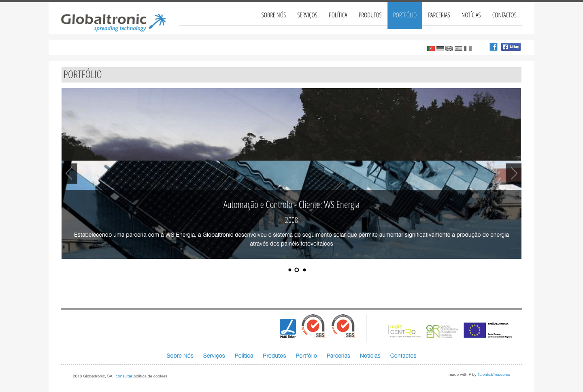Viewport: 583px width, 392px height.
Task: Open the Produtos top navigation menu
Action: pyautogui.click(x=370, y=15)
